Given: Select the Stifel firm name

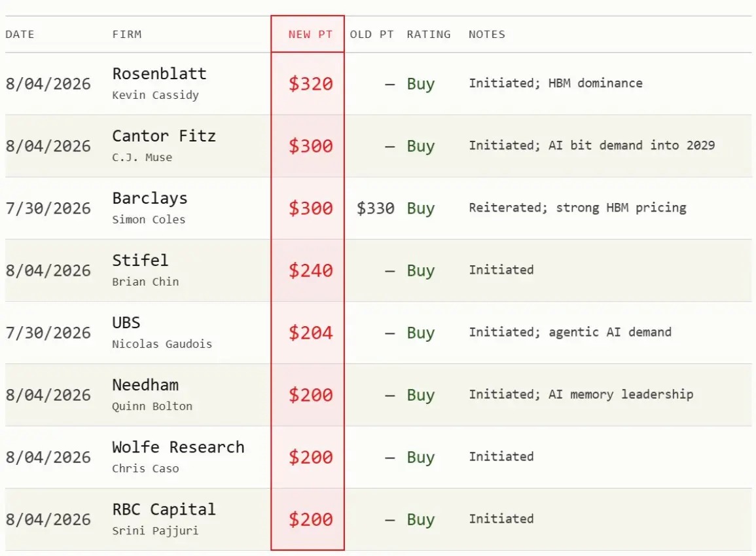Looking at the screenshot, I should (140, 261).
